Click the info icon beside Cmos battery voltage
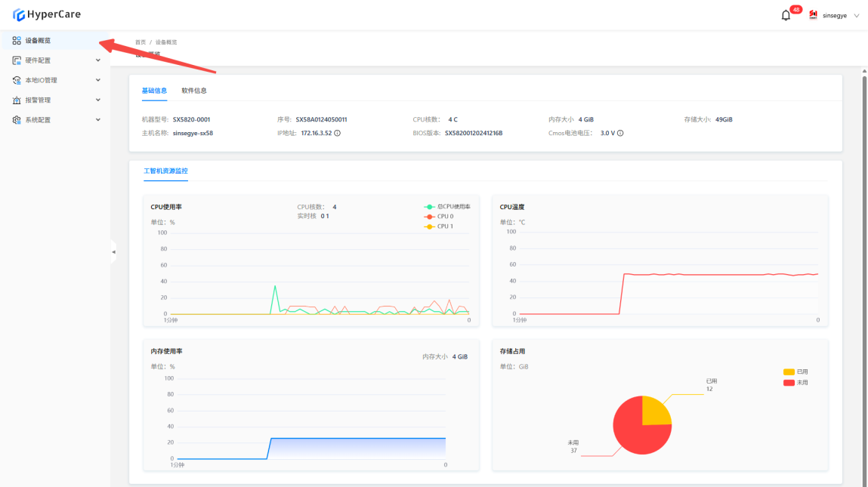The height and width of the screenshot is (487, 868). [x=620, y=133]
